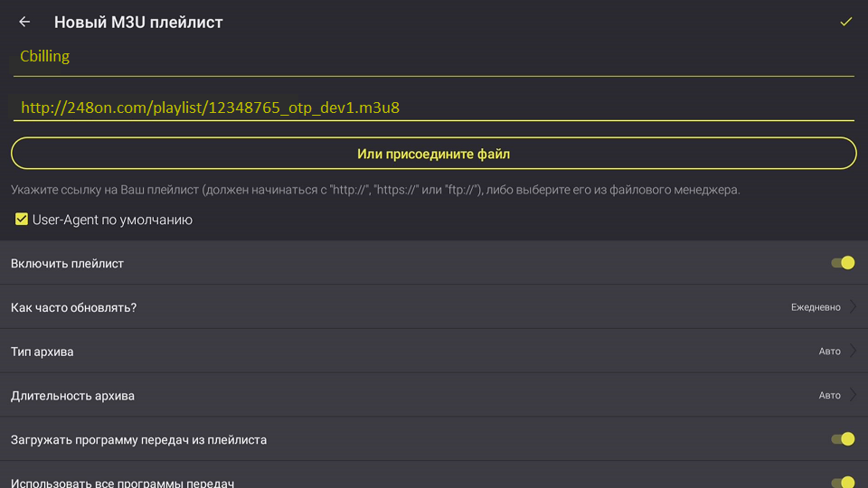Open 'Как часто обновлять?' setting row
868x488 pixels.
tap(433, 307)
